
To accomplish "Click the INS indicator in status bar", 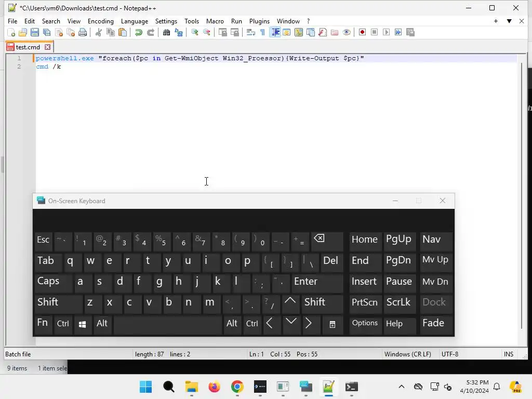I will click(508, 354).
